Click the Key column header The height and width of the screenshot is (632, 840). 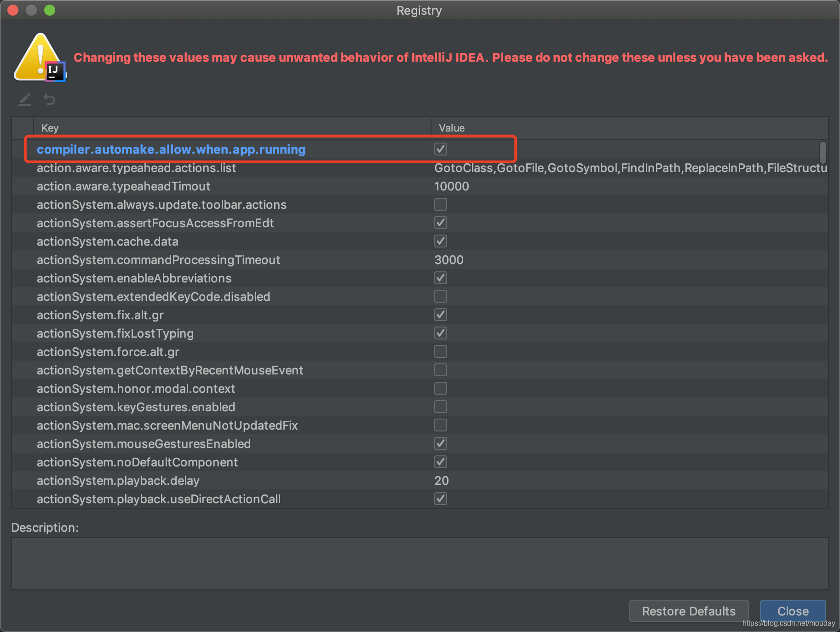(232, 128)
